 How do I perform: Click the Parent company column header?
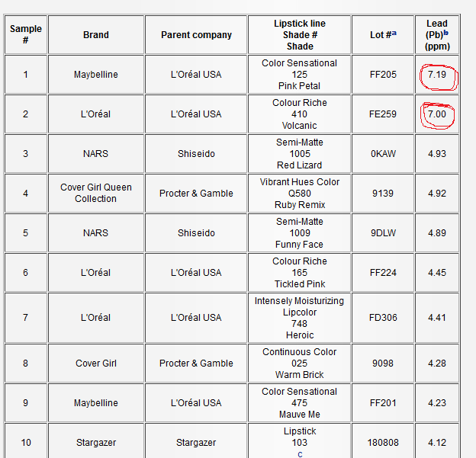[x=196, y=34]
